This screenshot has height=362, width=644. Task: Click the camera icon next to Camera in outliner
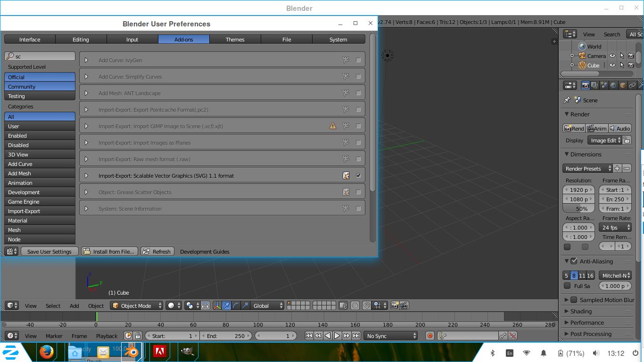coord(631,56)
